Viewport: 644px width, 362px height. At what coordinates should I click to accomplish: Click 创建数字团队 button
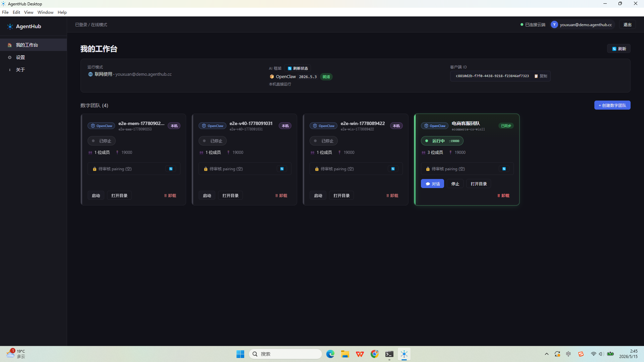click(612, 106)
